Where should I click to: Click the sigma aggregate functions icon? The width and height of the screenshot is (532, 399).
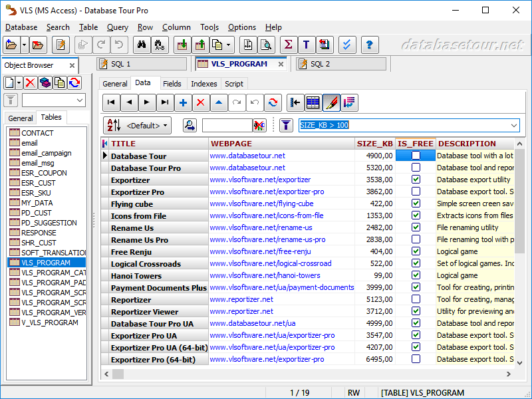point(288,45)
